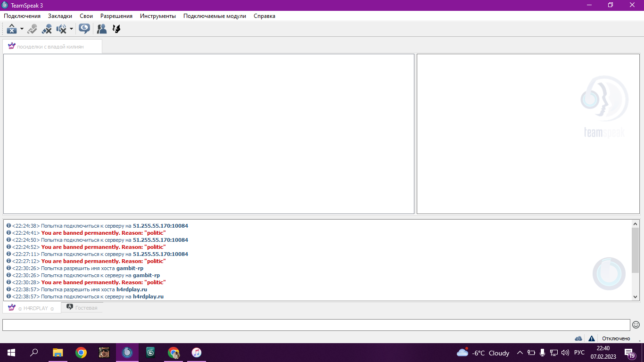Click the Overwolf wolf toolbar icon
This screenshot has height=362, width=644.
(116, 29)
